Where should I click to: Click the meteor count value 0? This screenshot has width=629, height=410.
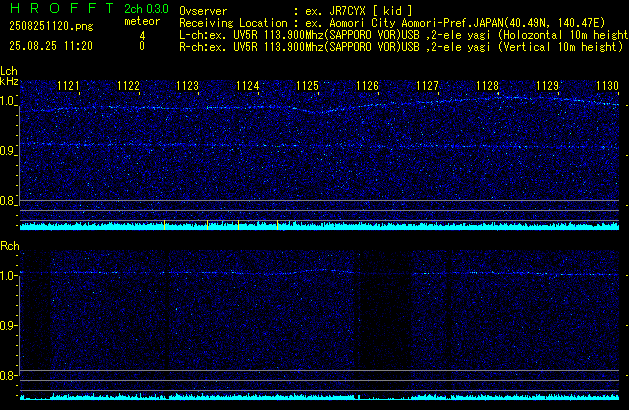(x=142, y=46)
